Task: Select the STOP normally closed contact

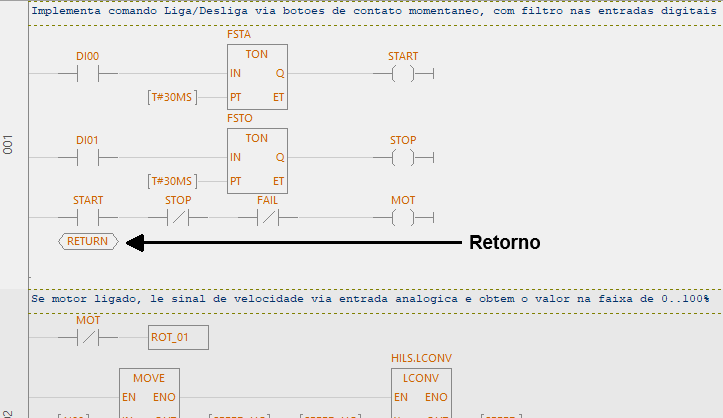Action: tap(178, 218)
